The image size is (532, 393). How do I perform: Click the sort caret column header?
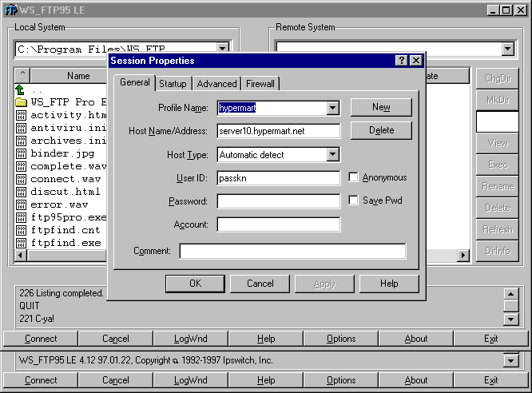click(x=22, y=75)
